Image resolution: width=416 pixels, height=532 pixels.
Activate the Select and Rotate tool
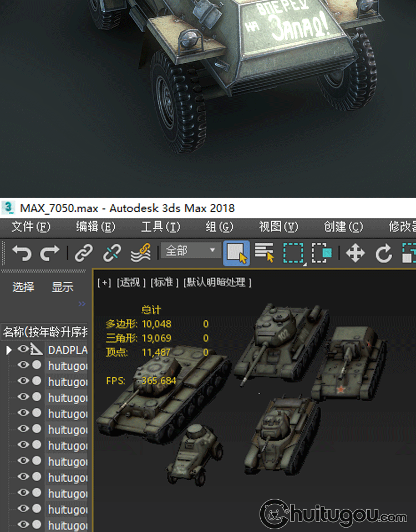click(x=384, y=254)
